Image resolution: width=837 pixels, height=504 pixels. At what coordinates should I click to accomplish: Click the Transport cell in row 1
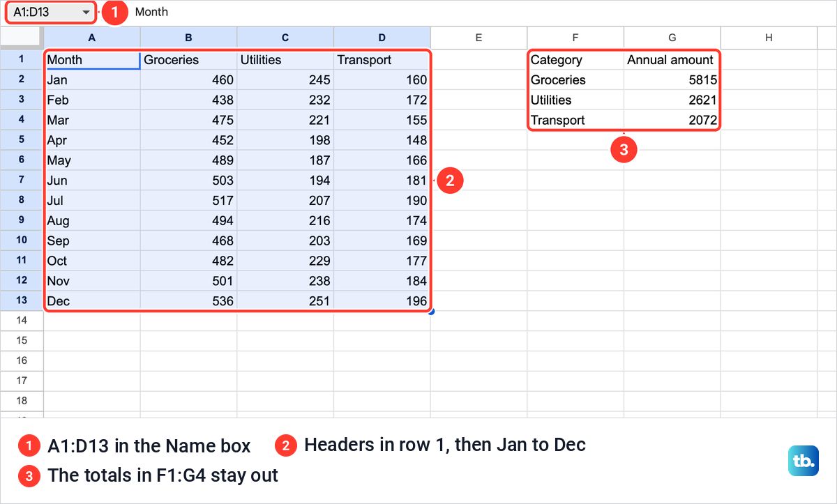pyautogui.click(x=382, y=60)
